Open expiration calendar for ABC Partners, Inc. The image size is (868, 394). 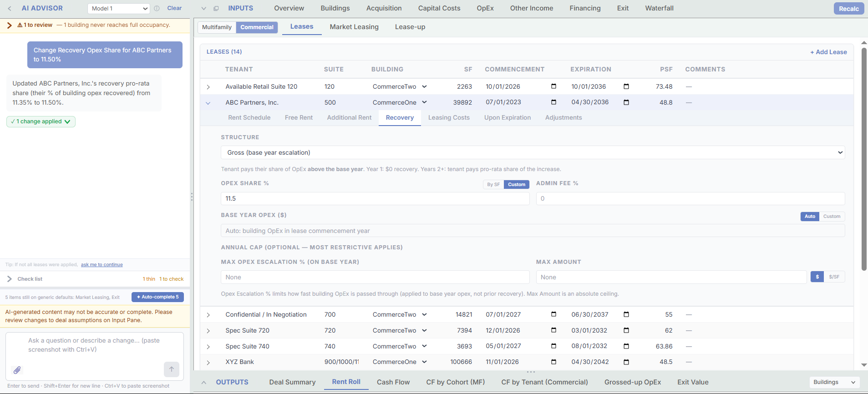(626, 102)
